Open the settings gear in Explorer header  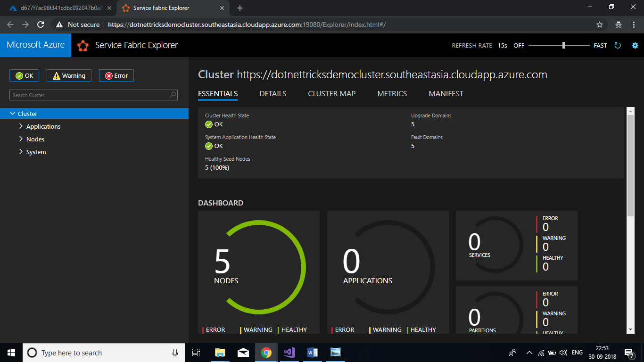coord(635,46)
